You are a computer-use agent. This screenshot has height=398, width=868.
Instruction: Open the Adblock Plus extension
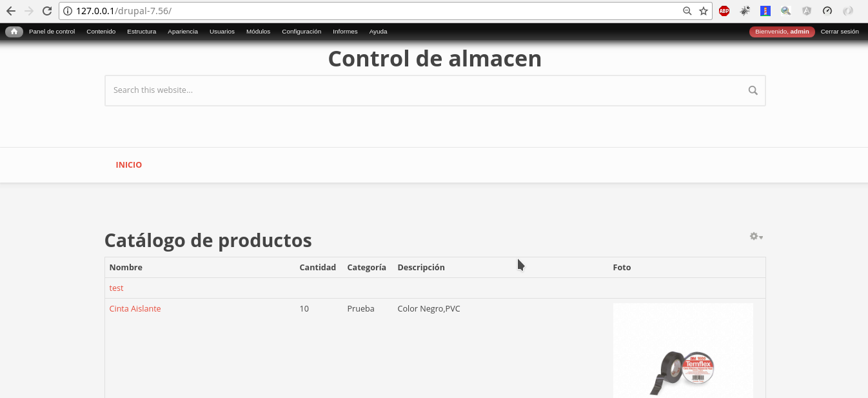point(724,11)
